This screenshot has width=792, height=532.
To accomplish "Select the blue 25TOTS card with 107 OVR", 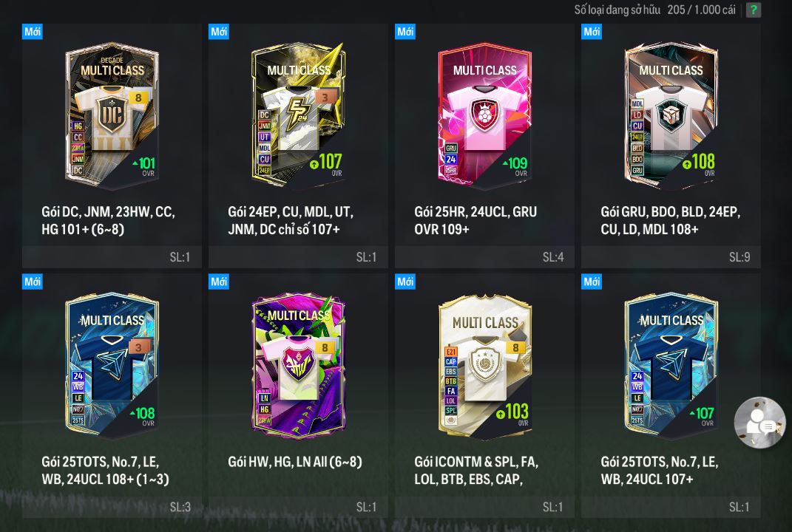I will pos(671,365).
